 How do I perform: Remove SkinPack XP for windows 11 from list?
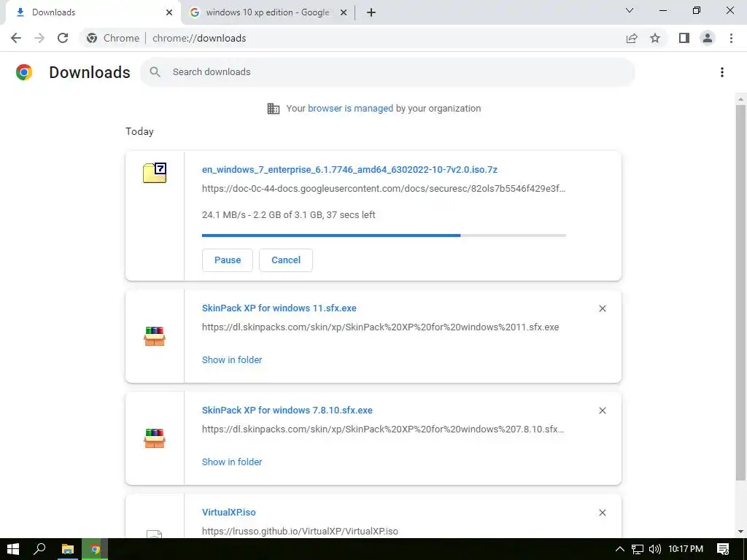602,308
